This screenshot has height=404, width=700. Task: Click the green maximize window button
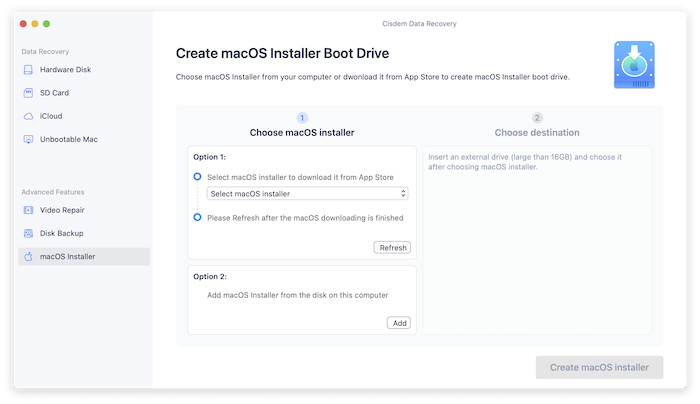46,22
